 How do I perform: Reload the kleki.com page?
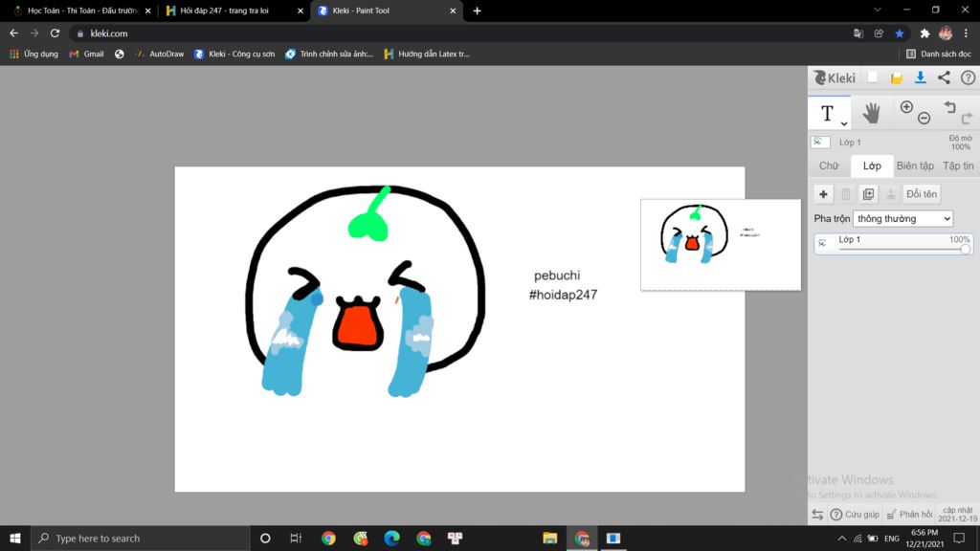pyautogui.click(x=55, y=33)
